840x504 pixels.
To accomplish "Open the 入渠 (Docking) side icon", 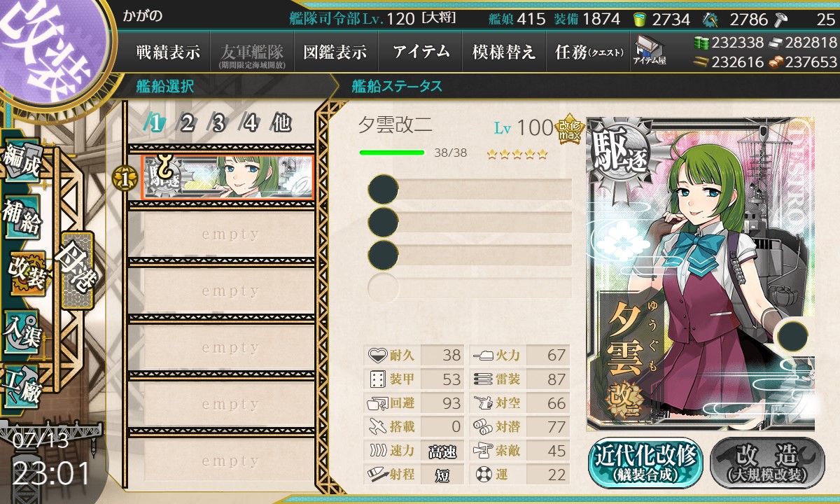I will [21, 330].
